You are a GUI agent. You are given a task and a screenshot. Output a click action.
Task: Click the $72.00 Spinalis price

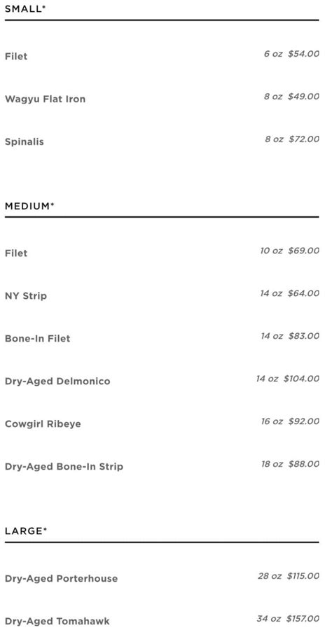coord(304,139)
